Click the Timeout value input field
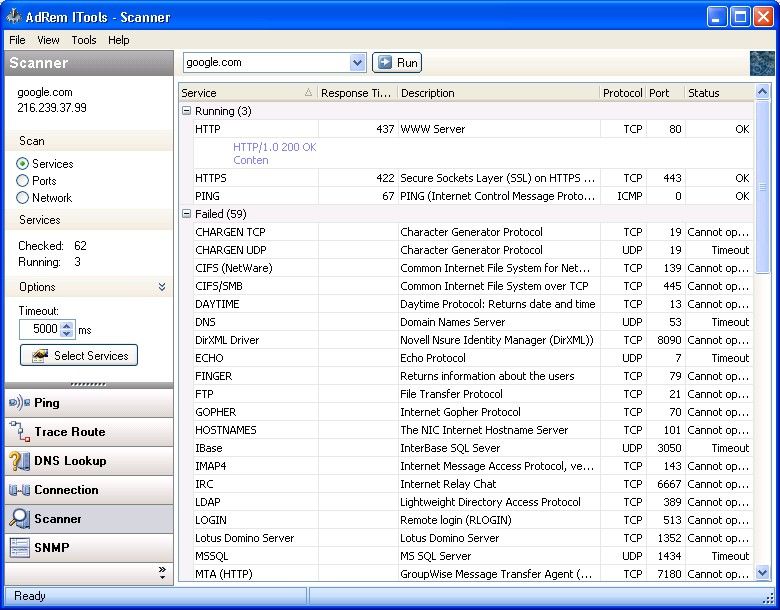The image size is (780, 610). click(39, 329)
